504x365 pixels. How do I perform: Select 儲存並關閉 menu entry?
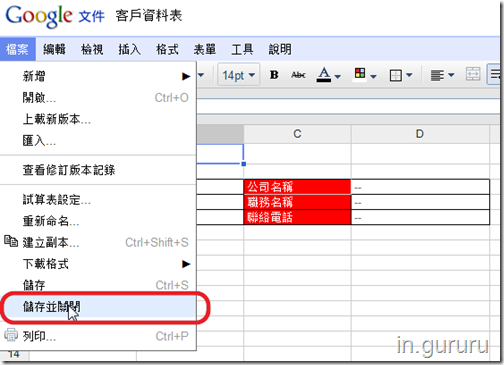[98, 307]
